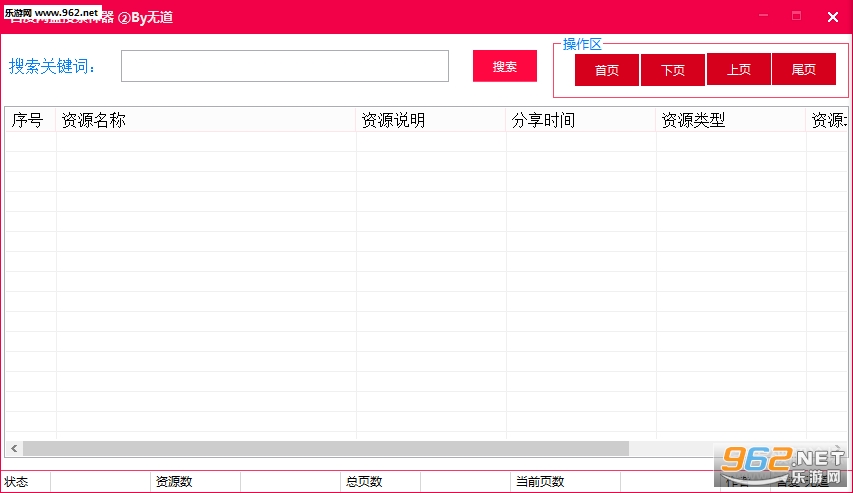
Task: Click the 资源说明 column header
Action: (431, 120)
